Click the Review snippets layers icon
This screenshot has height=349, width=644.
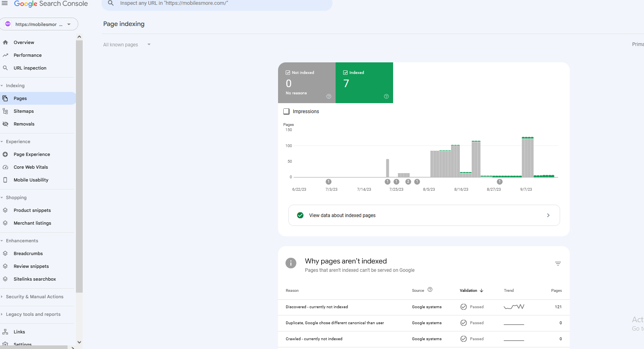pyautogui.click(x=5, y=266)
